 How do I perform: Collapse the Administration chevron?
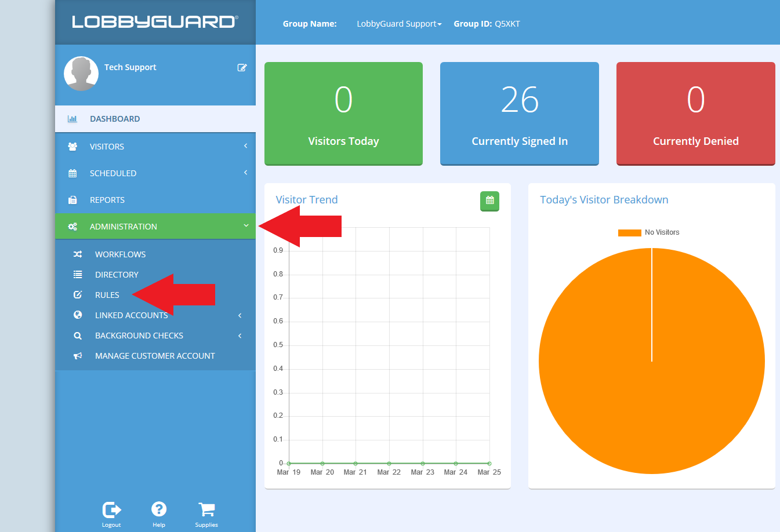[246, 226]
